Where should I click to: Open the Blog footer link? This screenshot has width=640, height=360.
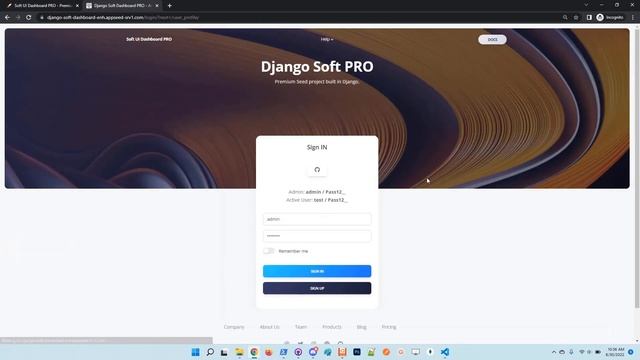(x=362, y=327)
